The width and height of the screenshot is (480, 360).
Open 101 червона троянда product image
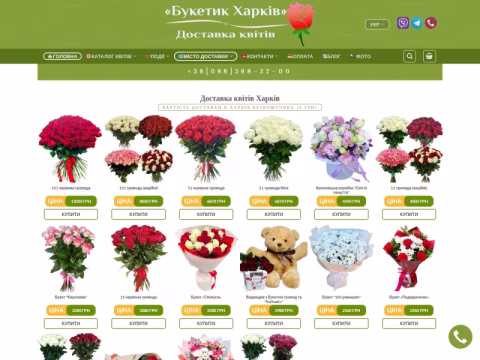pyautogui.click(x=71, y=149)
